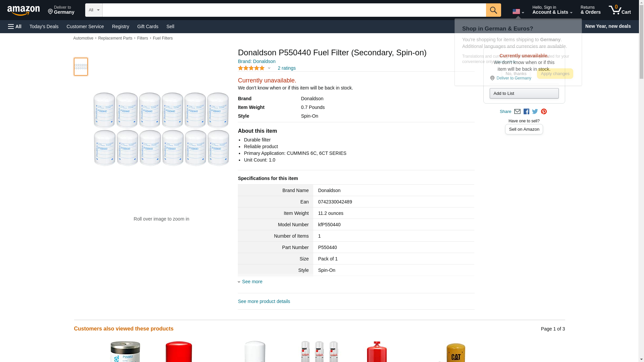
Task: Open Today's Deals in navigation bar
Action: coord(44,26)
